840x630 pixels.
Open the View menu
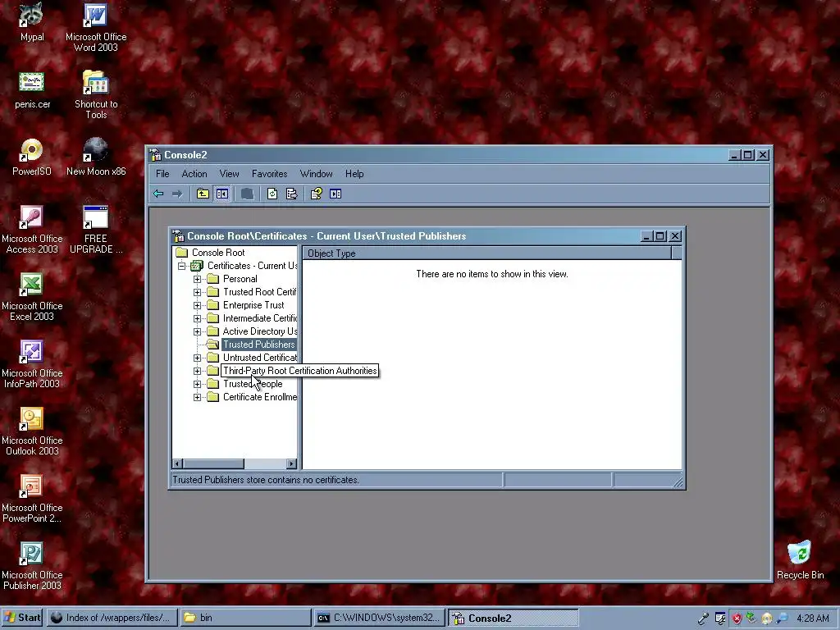click(229, 174)
